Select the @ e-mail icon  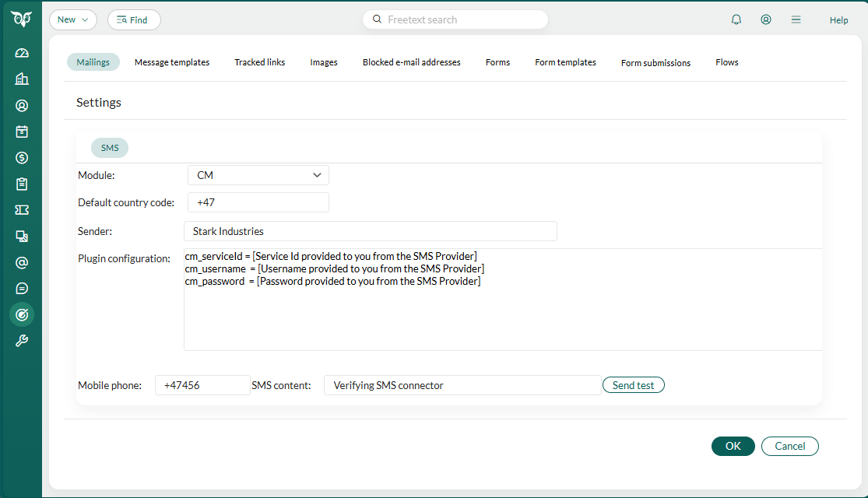tap(21, 262)
